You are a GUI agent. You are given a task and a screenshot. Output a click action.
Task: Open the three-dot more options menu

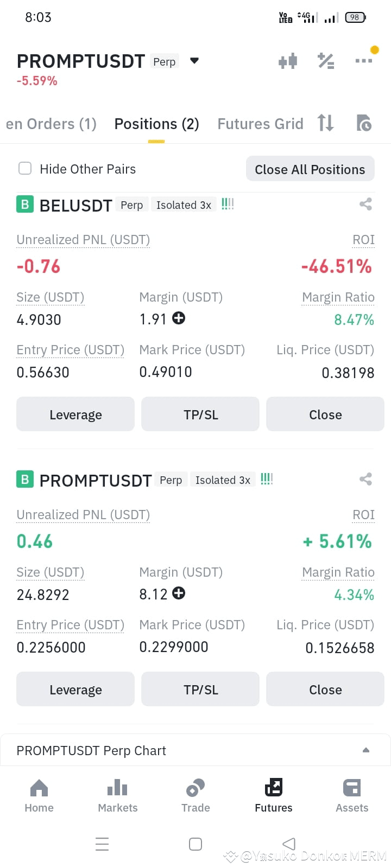pos(364,61)
